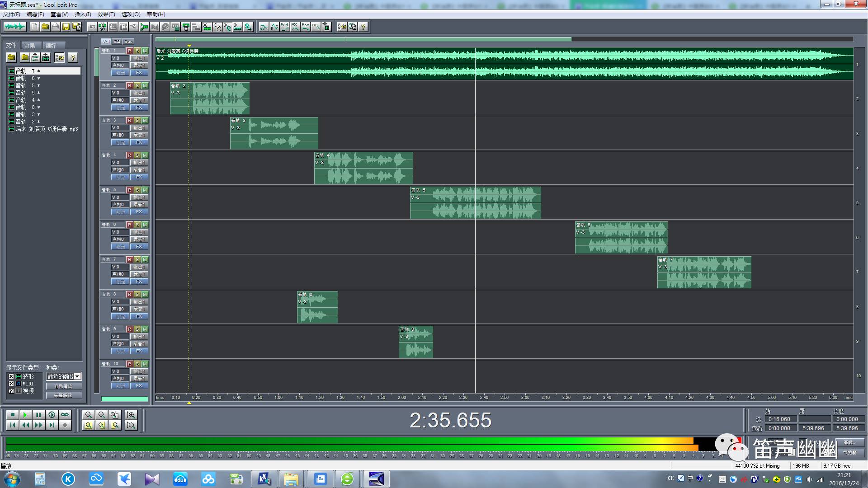Uncheck the MIDI file type checkbox

pos(11,384)
